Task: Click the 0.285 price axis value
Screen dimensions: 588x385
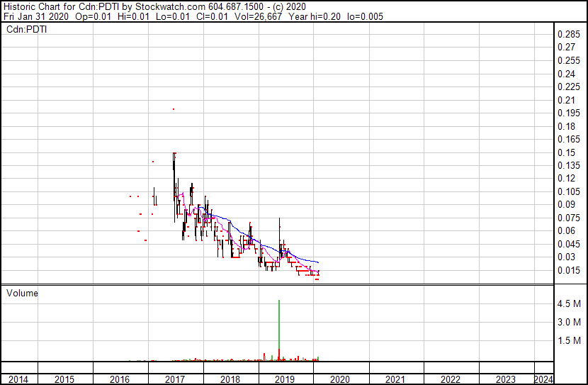Action: pyautogui.click(x=569, y=35)
